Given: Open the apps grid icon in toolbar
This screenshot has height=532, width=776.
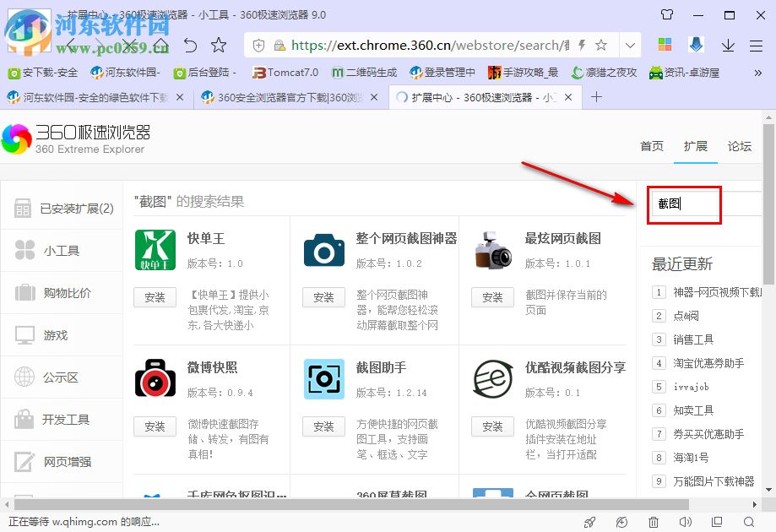Looking at the screenshot, I should click(x=666, y=44).
